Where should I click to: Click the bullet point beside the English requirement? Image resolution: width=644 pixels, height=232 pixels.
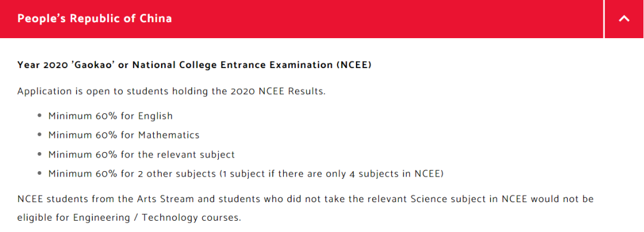[39, 116]
